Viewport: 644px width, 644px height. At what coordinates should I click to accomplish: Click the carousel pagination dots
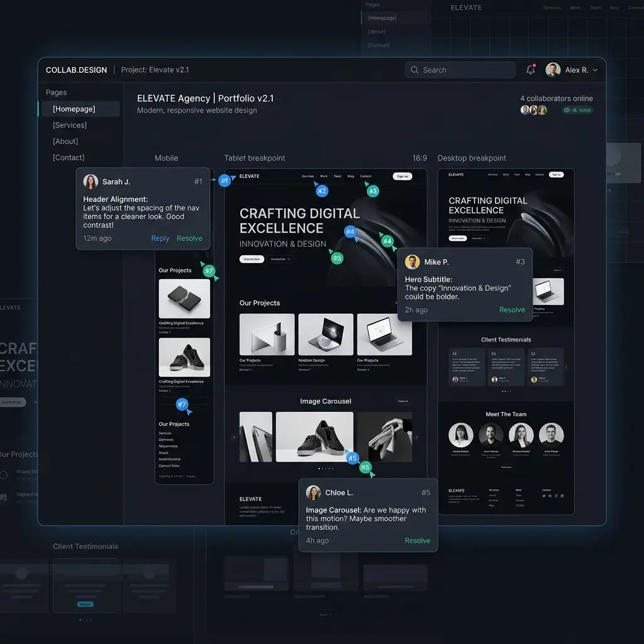point(326,468)
